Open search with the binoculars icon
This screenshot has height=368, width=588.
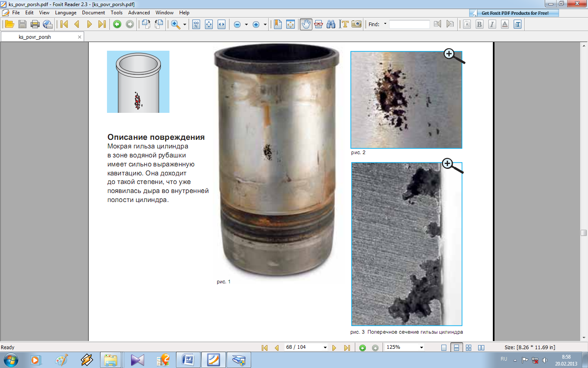[x=331, y=25]
